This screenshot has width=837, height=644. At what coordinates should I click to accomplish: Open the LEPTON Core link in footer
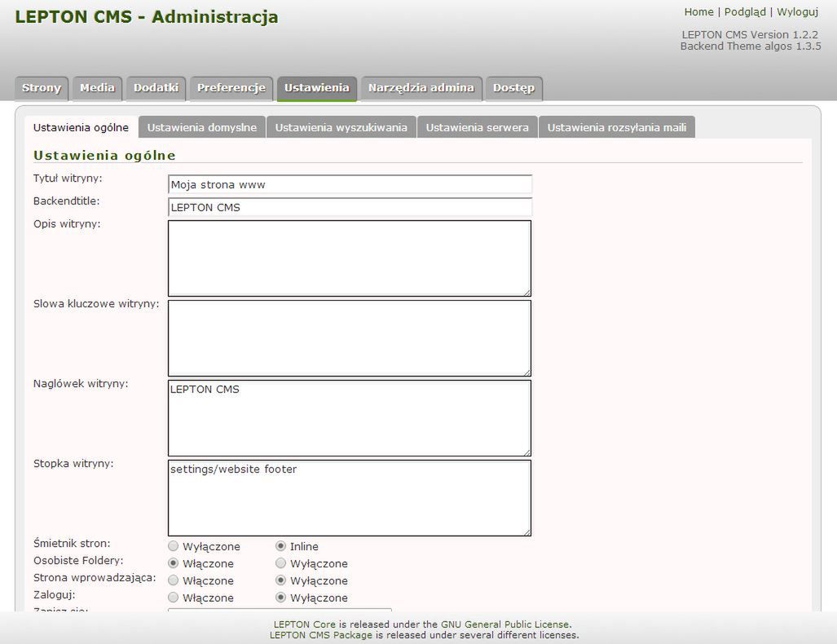[304, 624]
